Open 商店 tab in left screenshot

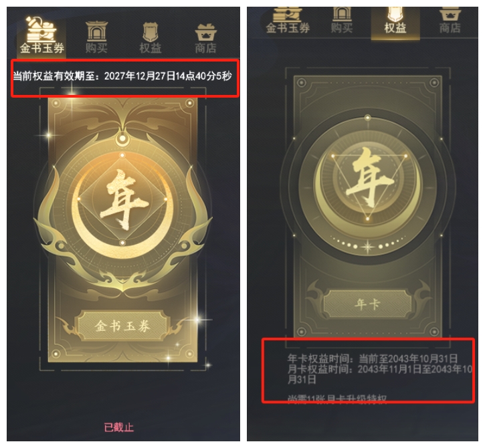205,38
